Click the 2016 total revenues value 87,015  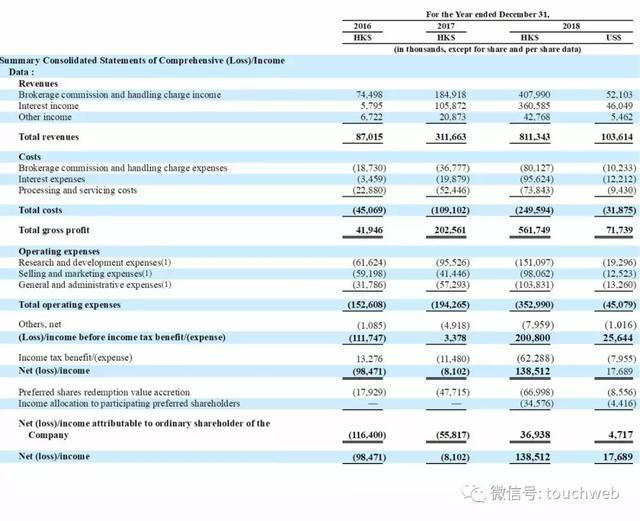(369, 137)
